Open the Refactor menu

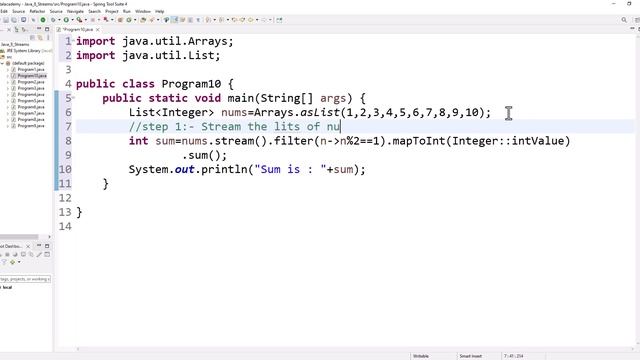(x=37, y=11)
